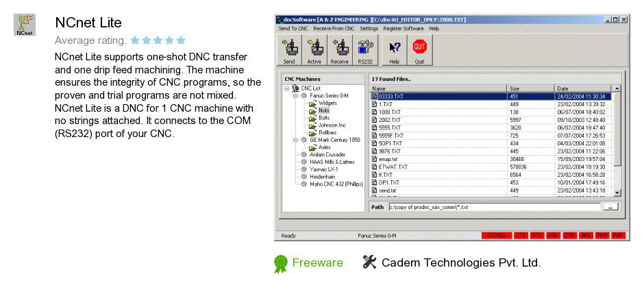Select the ff.TXT file row
The width and height of the screenshot is (644, 294).
pyautogui.click(x=491, y=175)
